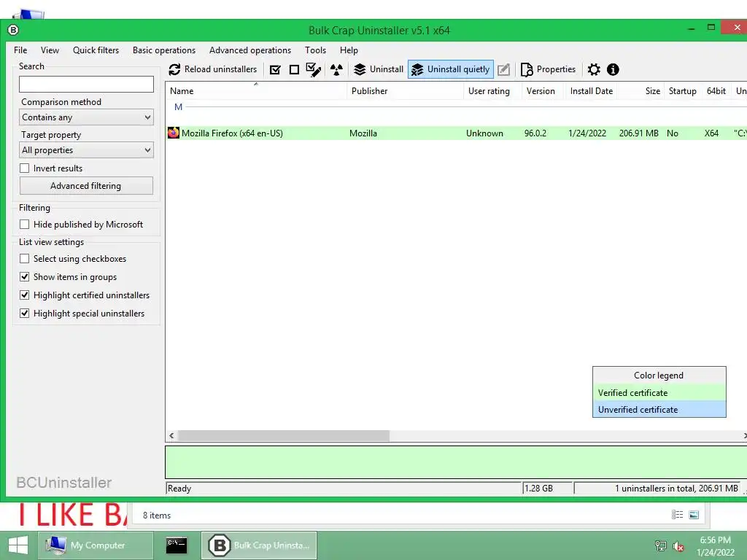Click the BCU logo in title bar
747x560 pixels.
(x=13, y=30)
